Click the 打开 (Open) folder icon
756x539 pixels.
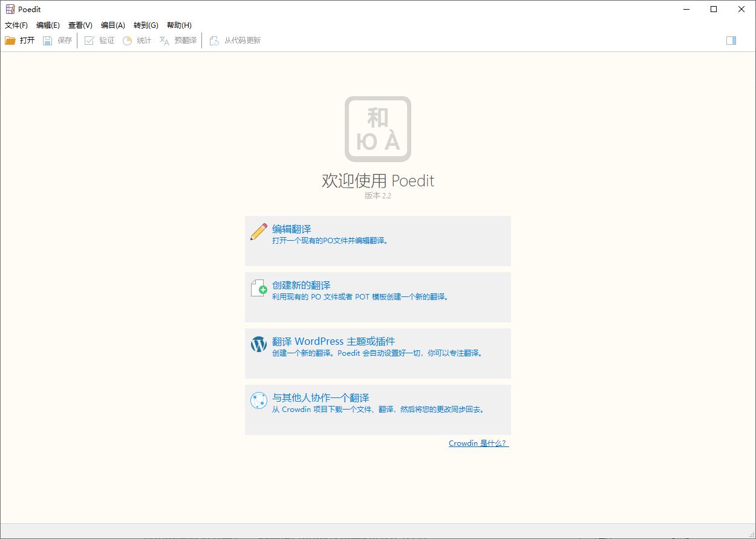(10, 41)
